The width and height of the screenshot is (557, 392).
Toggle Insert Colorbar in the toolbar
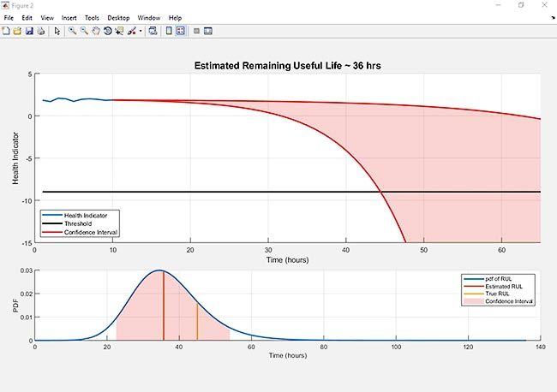click(169, 31)
